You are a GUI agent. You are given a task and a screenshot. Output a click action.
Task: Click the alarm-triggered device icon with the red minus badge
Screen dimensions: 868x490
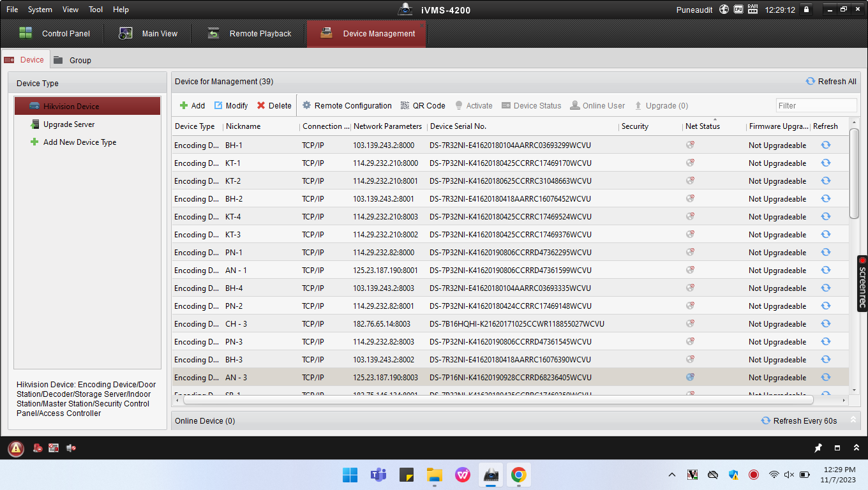pos(38,449)
